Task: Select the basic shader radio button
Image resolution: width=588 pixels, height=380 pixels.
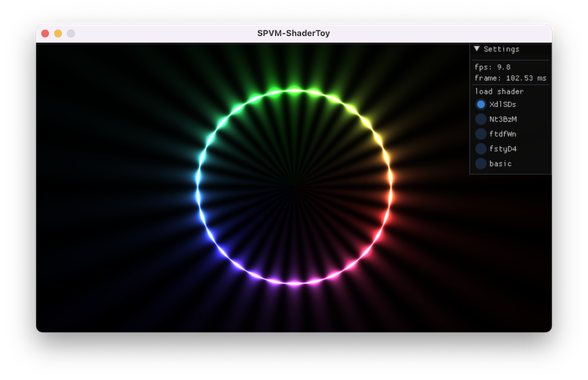Action: (x=481, y=164)
